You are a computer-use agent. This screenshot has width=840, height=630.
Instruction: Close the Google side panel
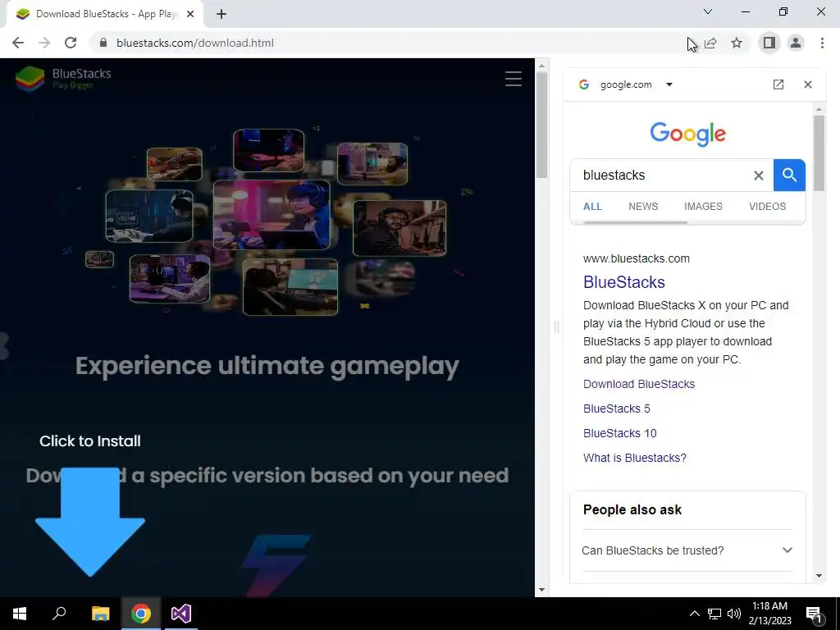[x=808, y=84]
